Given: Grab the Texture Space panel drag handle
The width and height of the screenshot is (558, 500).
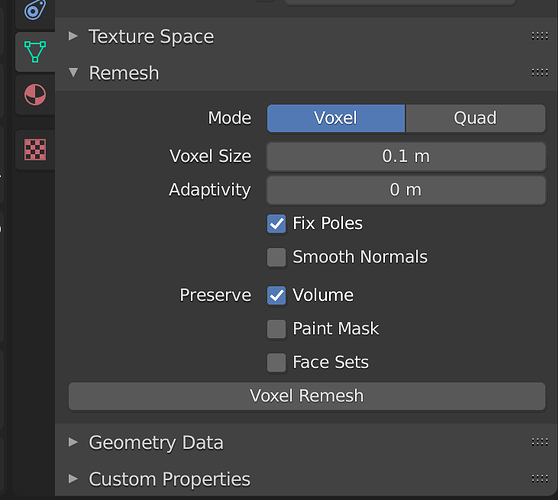Looking at the screenshot, I should point(539,36).
